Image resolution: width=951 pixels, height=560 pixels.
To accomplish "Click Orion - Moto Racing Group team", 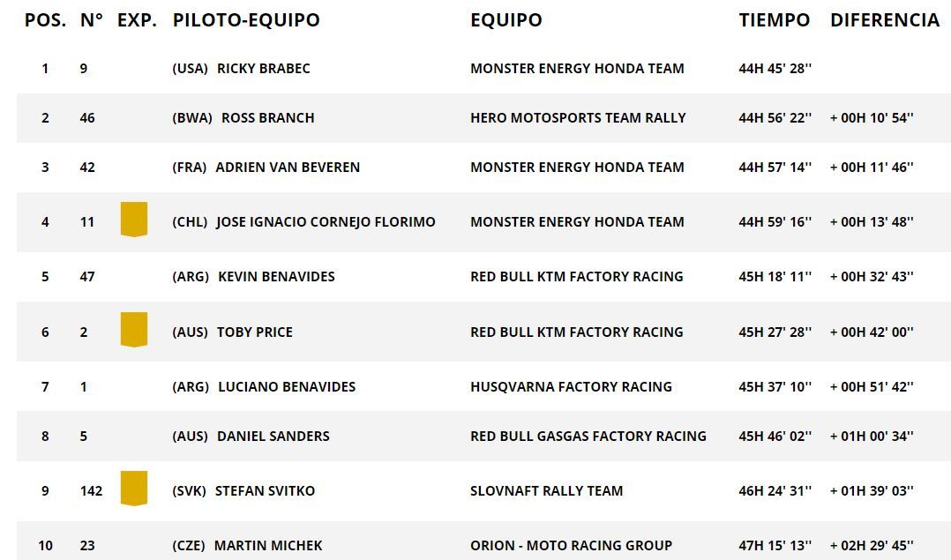I will pos(571,545).
